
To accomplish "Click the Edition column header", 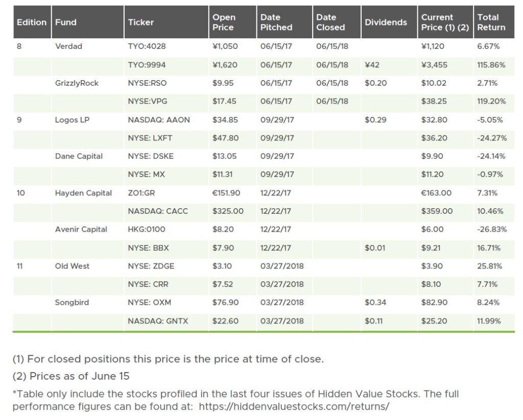I will pos(32,22).
